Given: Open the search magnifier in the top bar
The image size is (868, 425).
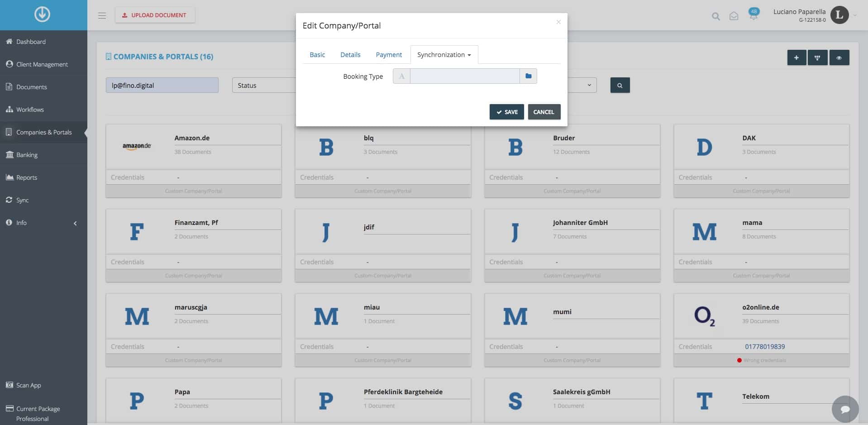Looking at the screenshot, I should tap(715, 16).
